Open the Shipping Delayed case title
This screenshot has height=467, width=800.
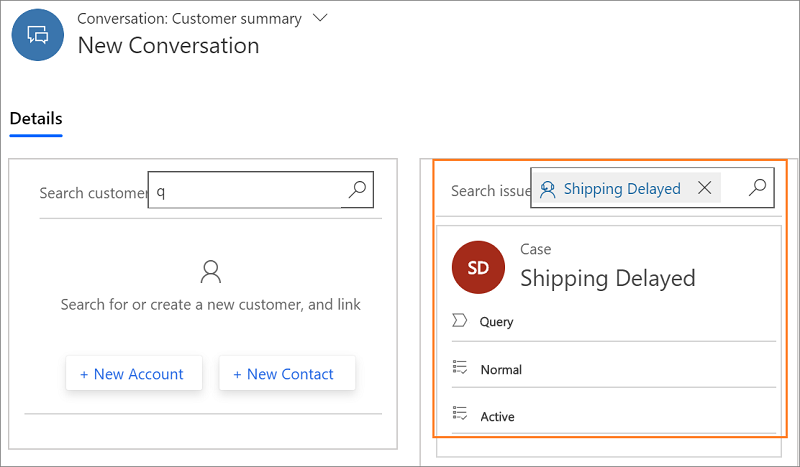[x=607, y=278]
